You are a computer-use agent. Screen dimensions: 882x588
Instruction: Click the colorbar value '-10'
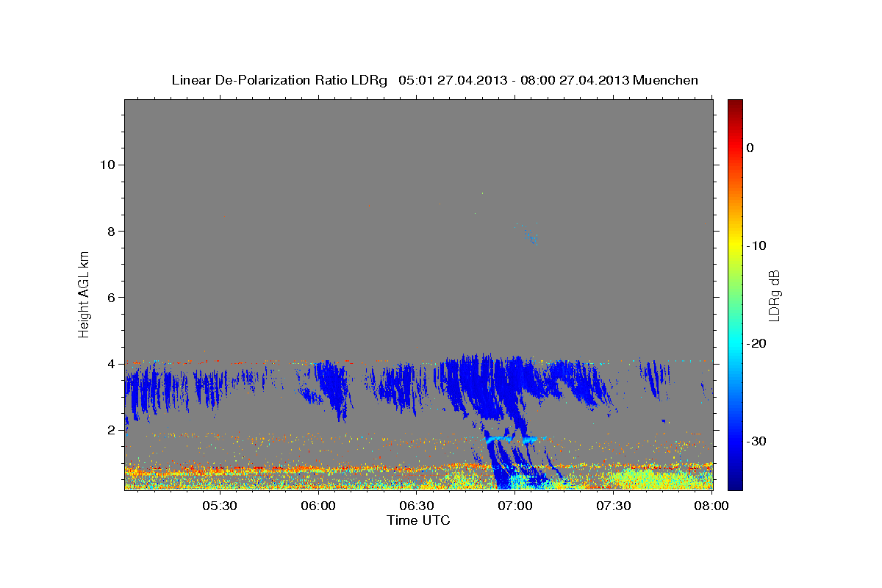coord(757,245)
